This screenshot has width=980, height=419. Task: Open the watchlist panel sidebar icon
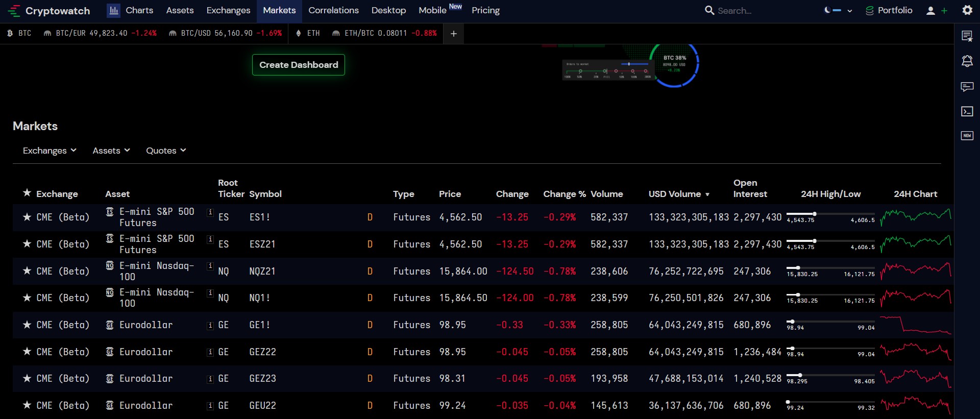pos(967,36)
